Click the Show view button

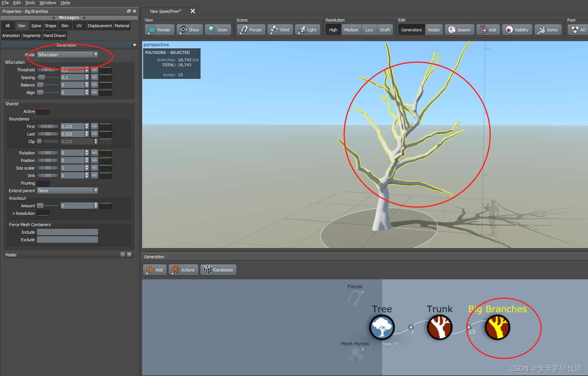[x=190, y=30]
